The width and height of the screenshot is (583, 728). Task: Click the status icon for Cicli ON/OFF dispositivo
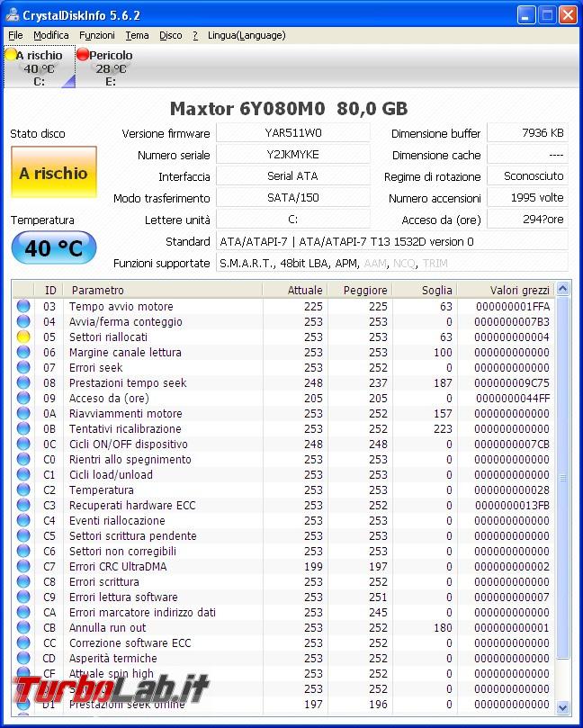coord(23,444)
